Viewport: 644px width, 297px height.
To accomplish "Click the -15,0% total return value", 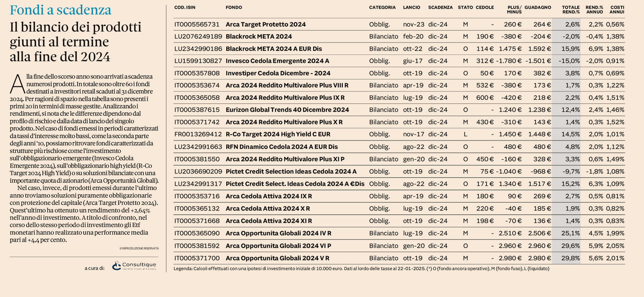I will pyautogui.click(x=570, y=61).
